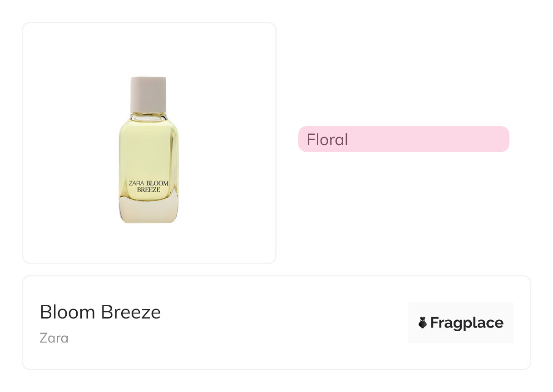The height and width of the screenshot is (392, 553).
Task: Select the pink Floral tag
Action: (403, 139)
